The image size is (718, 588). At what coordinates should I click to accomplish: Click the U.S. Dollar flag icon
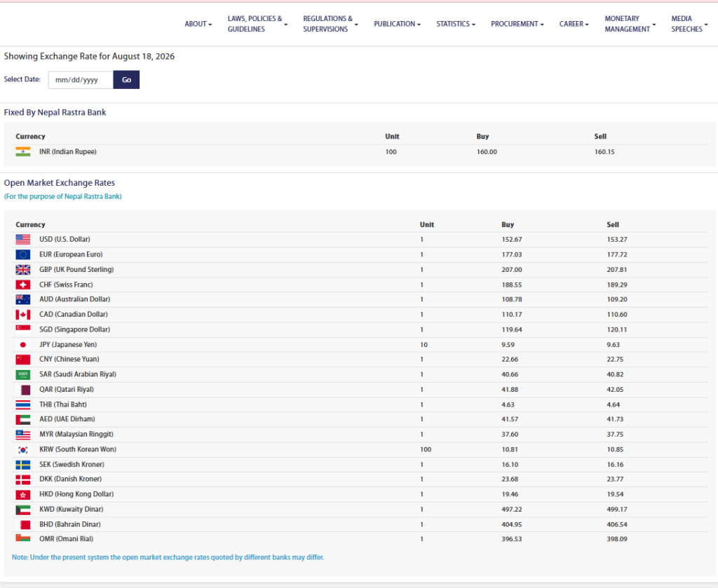pyautogui.click(x=23, y=239)
